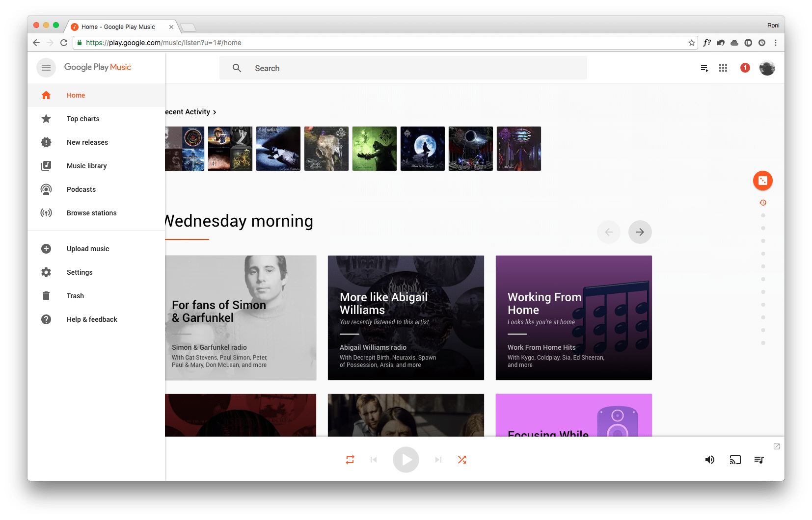Open Chrome three-dot menu
The width and height of the screenshot is (812, 520).
(x=776, y=43)
